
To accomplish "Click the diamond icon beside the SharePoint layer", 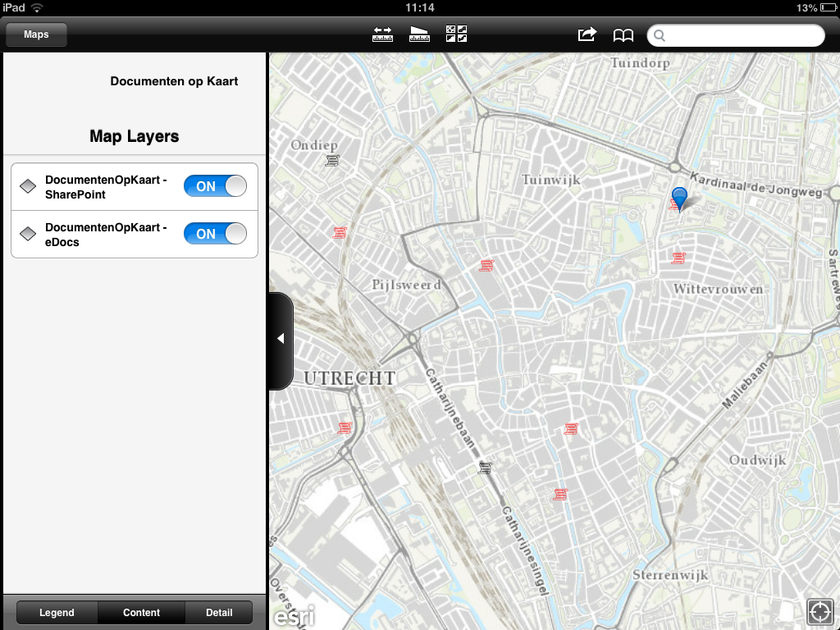I will tap(28, 186).
